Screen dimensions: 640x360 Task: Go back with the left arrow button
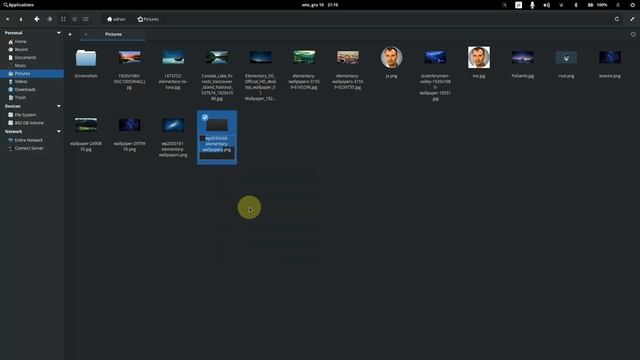click(x=37, y=19)
